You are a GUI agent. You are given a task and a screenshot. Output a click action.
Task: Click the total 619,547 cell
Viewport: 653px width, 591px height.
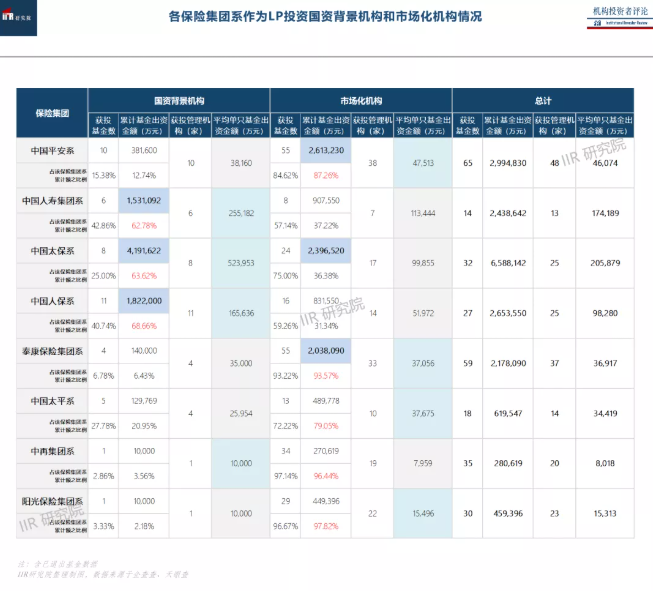click(x=508, y=414)
